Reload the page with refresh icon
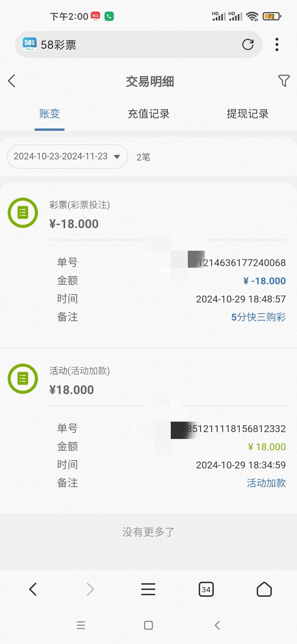The height and width of the screenshot is (644, 297). pyautogui.click(x=248, y=45)
